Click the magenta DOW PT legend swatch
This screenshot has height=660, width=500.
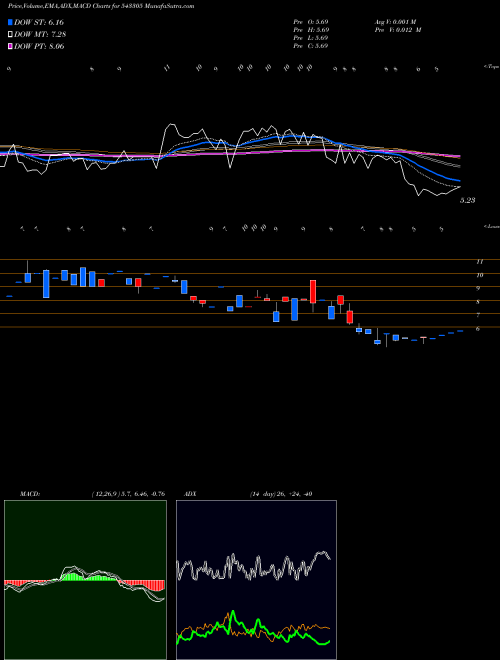coord(10,46)
